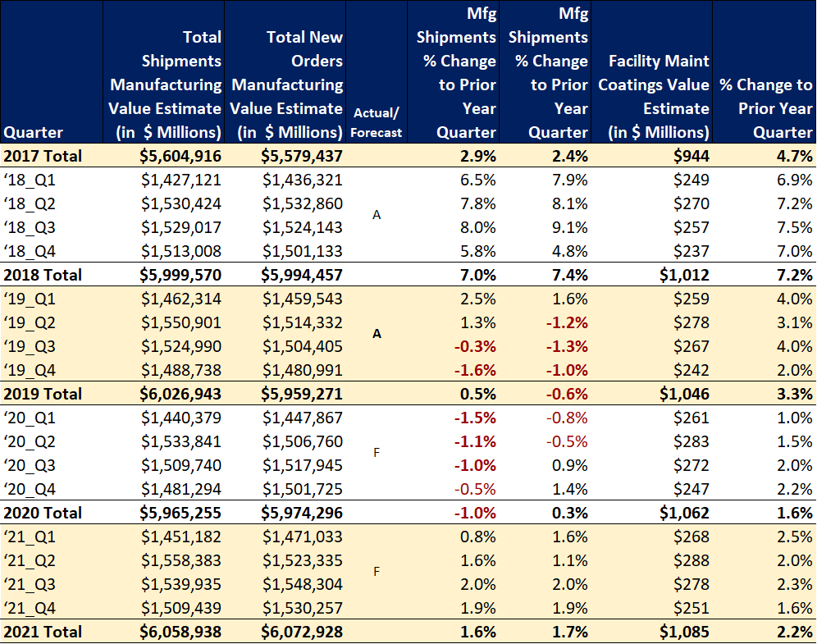Select the Total New Orders Manufacturing header
Screen dimensions: 817x644
tap(287, 84)
